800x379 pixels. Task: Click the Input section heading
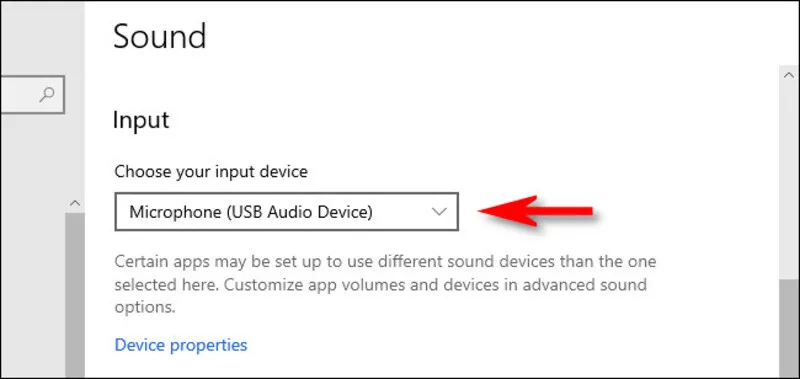141,120
